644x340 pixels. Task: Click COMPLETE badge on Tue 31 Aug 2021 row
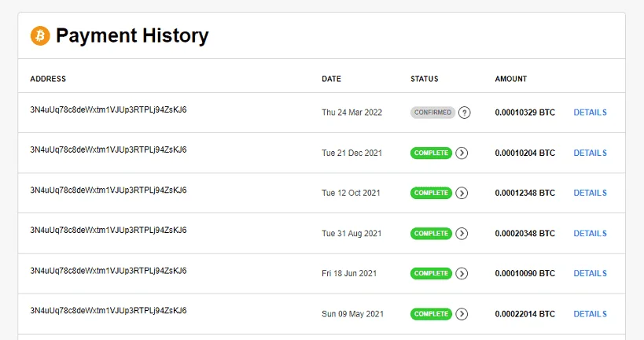coord(431,234)
